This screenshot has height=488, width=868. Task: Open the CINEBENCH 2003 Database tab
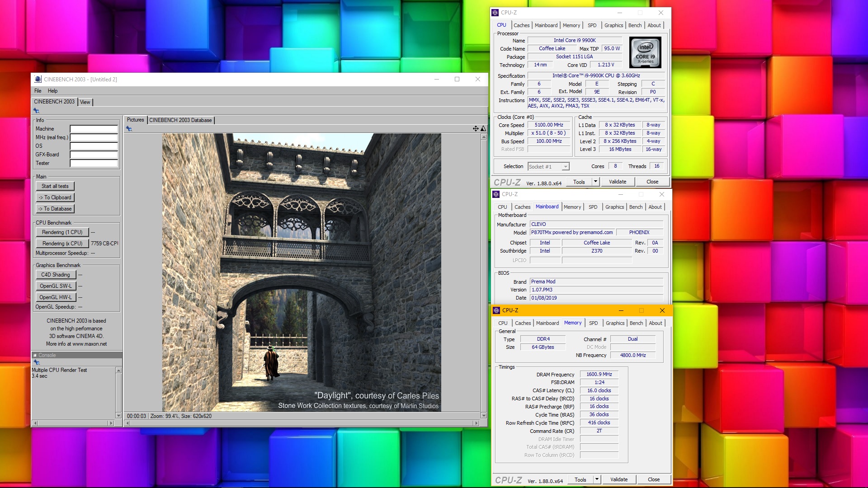180,120
